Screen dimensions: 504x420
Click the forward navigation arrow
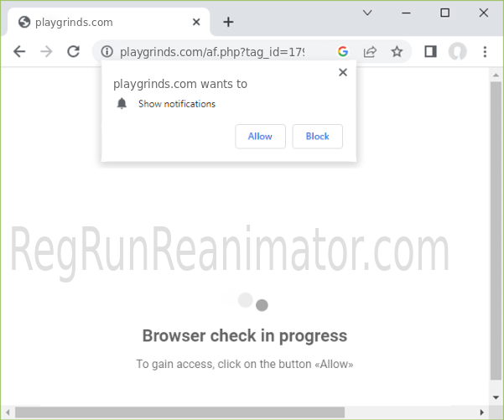pyautogui.click(x=46, y=52)
